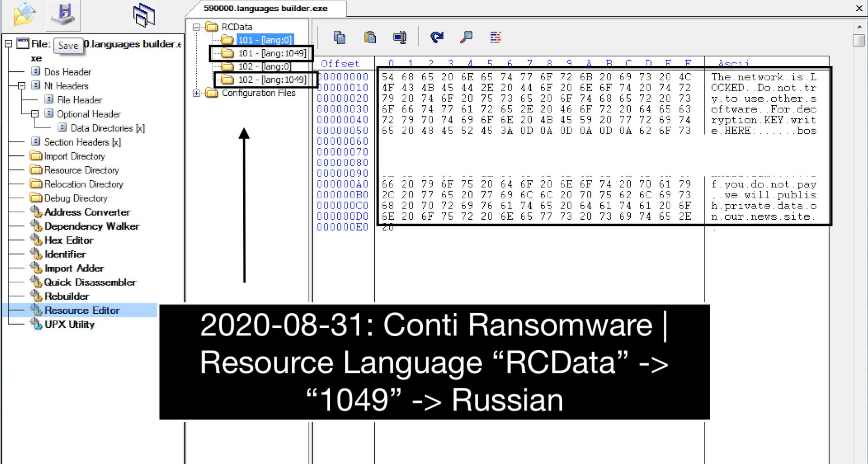Click offset 000000E0 in the hex view
The height and width of the screenshot is (464, 868).
342,227
